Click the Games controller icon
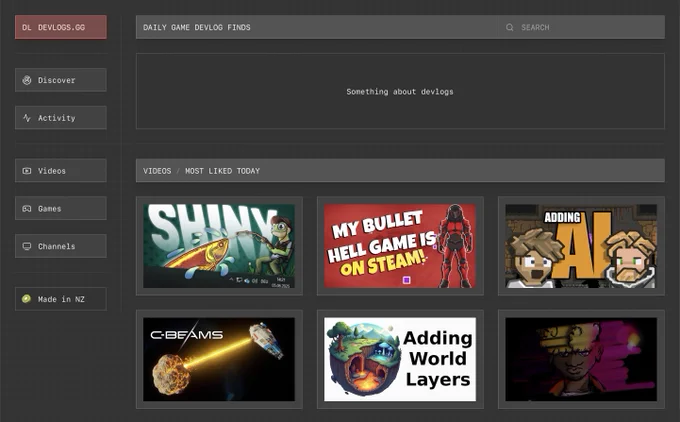680x422 pixels. tap(27, 209)
